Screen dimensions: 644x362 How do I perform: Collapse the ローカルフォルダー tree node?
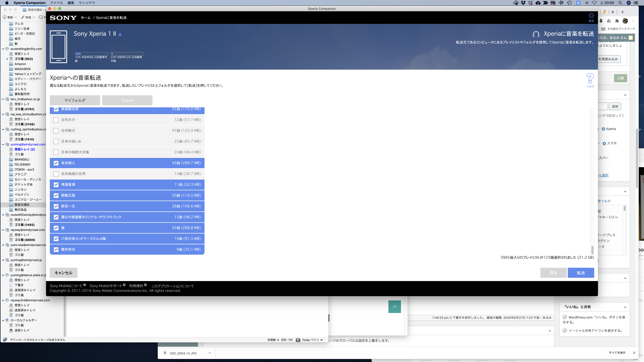pyautogui.click(x=3, y=321)
